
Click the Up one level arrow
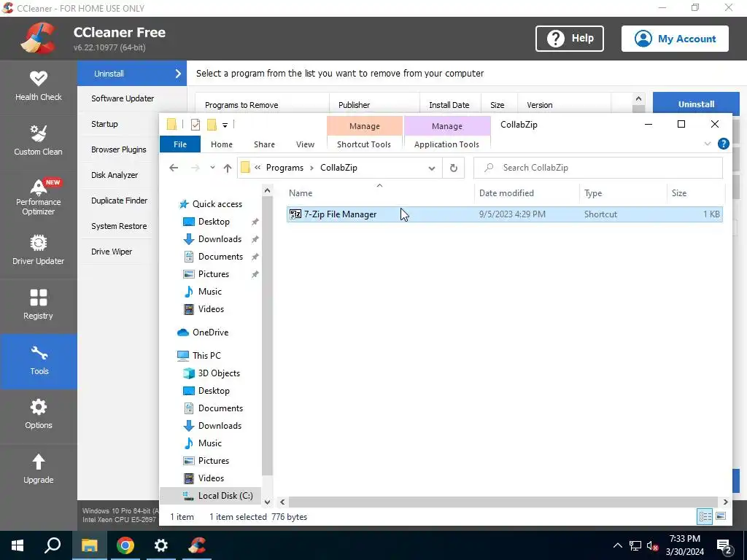tap(228, 168)
